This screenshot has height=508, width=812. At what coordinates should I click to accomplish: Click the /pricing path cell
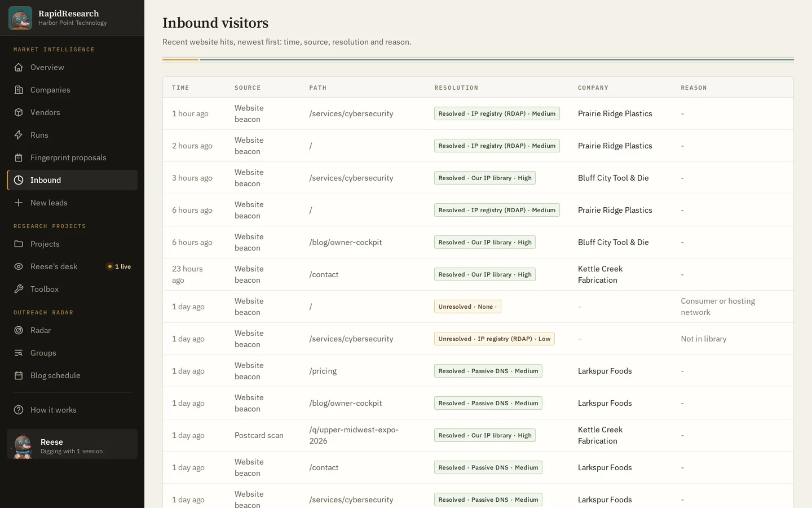click(x=323, y=371)
